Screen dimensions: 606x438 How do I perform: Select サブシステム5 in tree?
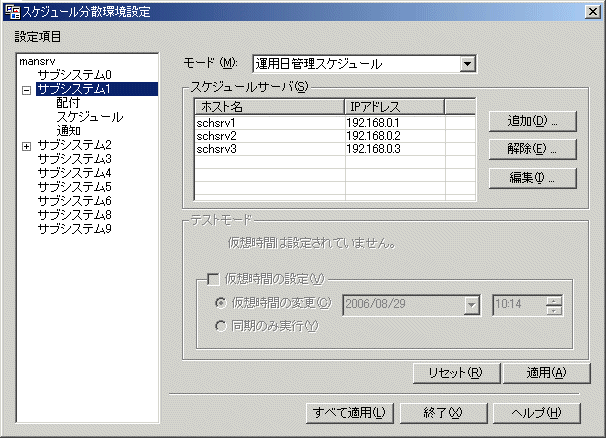pyautogui.click(x=75, y=187)
